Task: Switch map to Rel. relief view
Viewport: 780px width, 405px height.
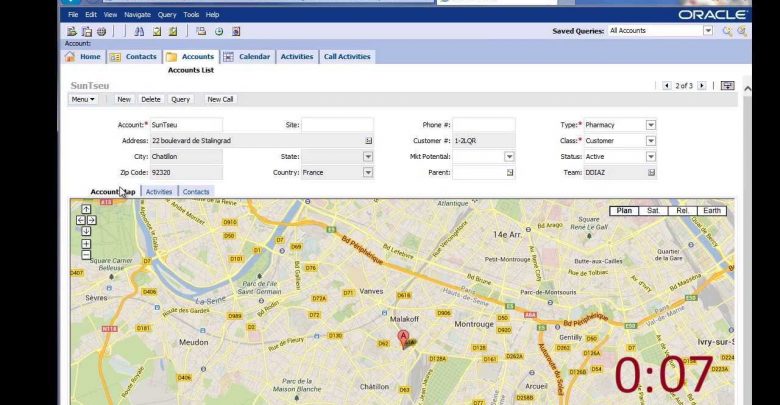Action: [x=682, y=211]
